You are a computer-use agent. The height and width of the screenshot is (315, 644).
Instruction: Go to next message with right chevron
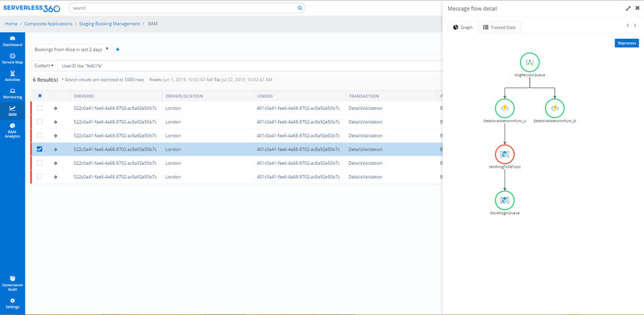click(x=635, y=25)
